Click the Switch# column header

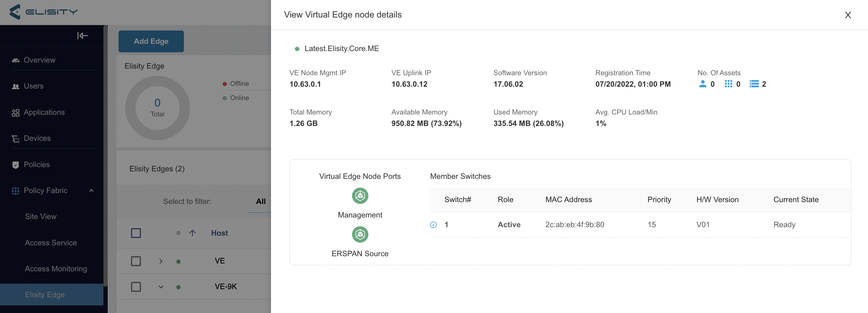pyautogui.click(x=458, y=200)
